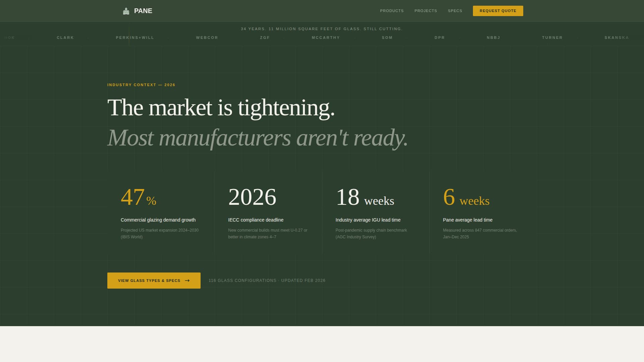This screenshot has width=644, height=362.
Task: Click the WEBCOR logo in the marquee
Action: pyautogui.click(x=207, y=38)
